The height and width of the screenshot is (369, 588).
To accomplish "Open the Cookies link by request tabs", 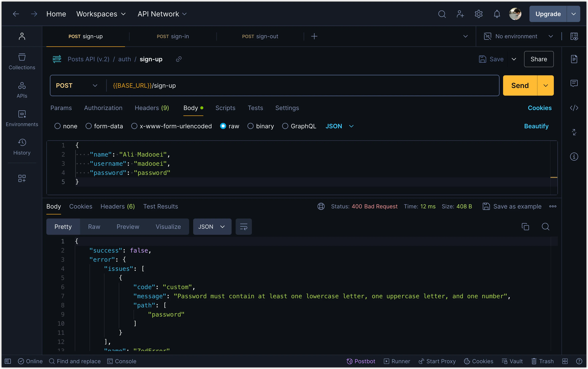I will (x=540, y=108).
